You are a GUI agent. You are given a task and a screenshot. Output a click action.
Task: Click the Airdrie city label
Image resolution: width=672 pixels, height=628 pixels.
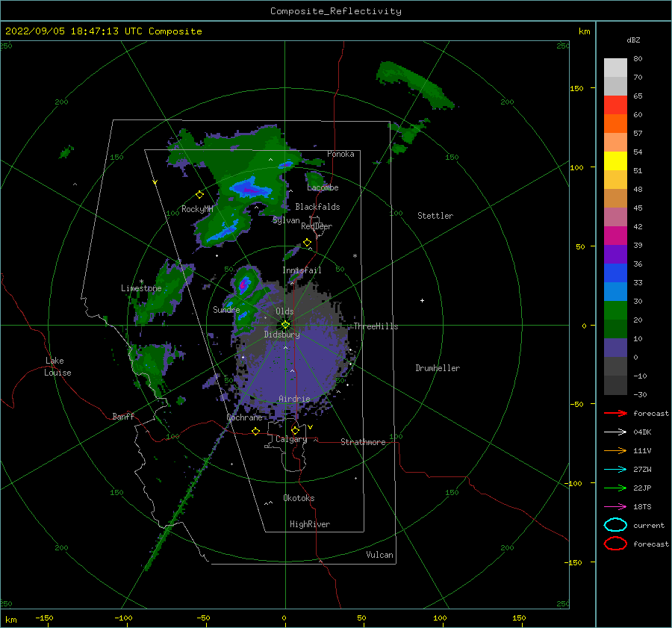(294, 399)
